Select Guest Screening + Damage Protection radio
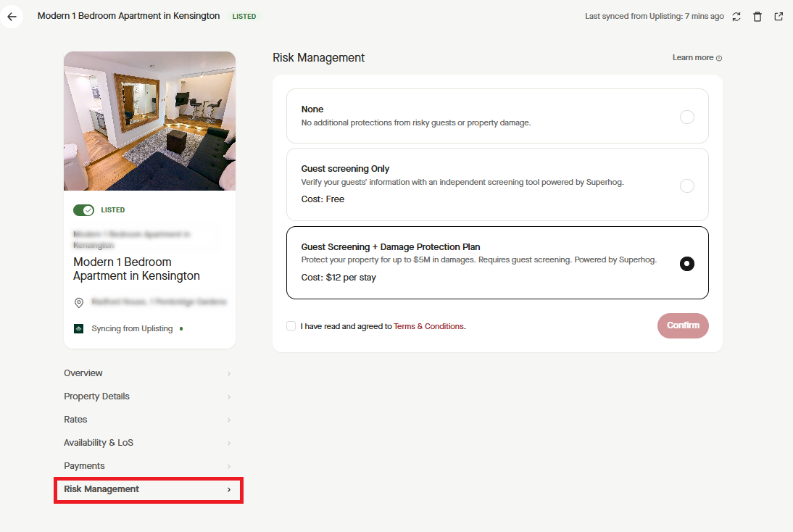 click(x=686, y=264)
